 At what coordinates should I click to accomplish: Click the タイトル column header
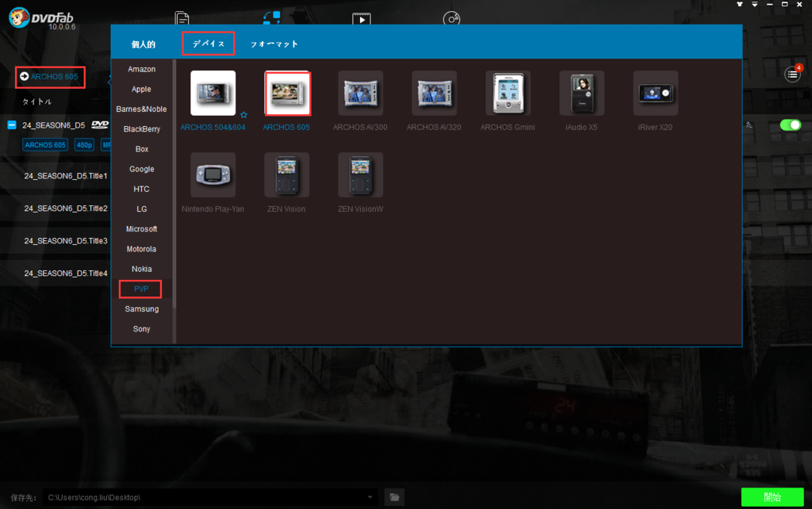tap(36, 101)
